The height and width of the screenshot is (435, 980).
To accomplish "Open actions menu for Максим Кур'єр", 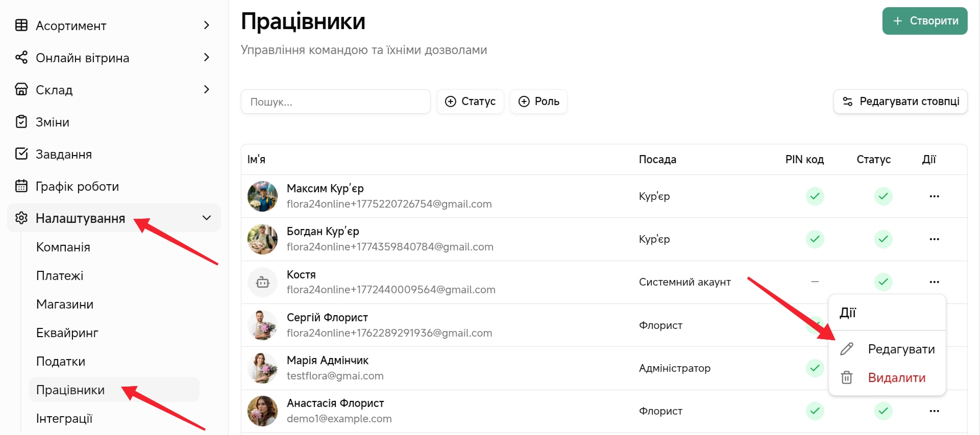I will 934,196.
